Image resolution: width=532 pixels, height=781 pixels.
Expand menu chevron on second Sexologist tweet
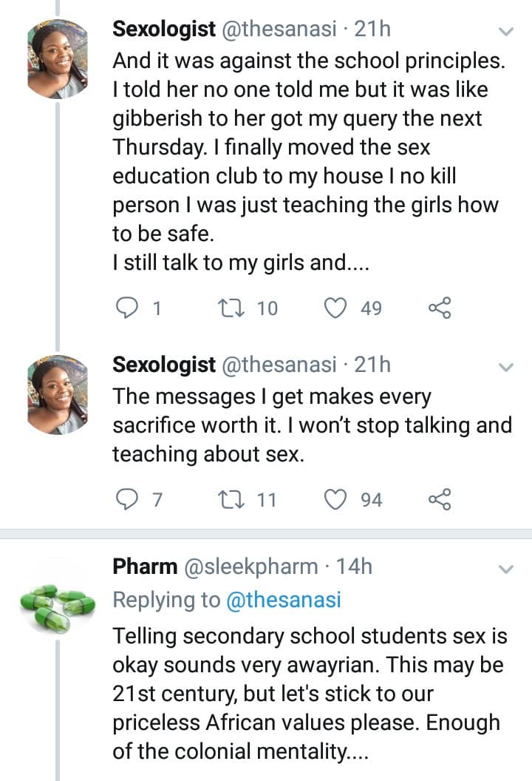click(x=506, y=367)
